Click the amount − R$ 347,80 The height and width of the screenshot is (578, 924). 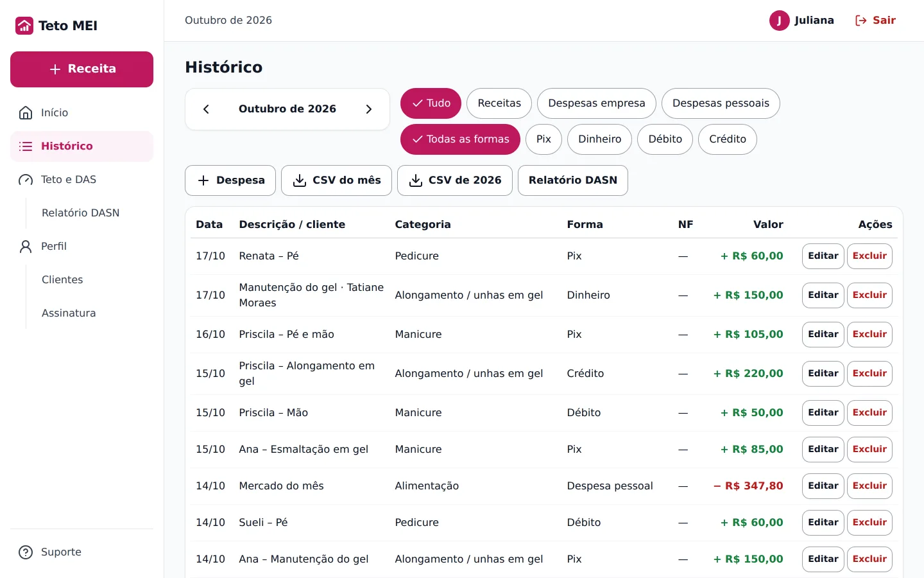pos(748,486)
